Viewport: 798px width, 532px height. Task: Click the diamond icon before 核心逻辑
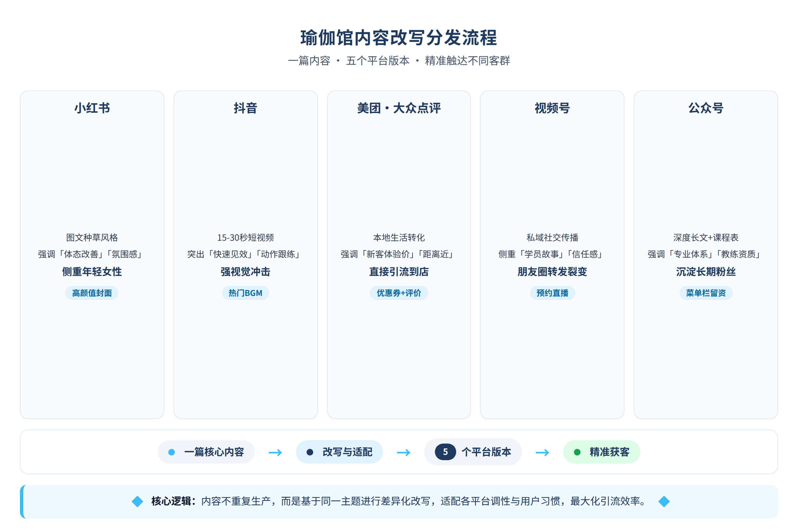[x=137, y=501]
